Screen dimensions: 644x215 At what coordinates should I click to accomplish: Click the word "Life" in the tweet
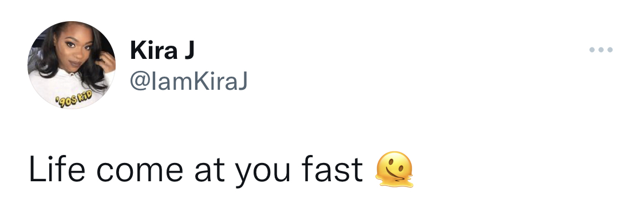(57, 168)
